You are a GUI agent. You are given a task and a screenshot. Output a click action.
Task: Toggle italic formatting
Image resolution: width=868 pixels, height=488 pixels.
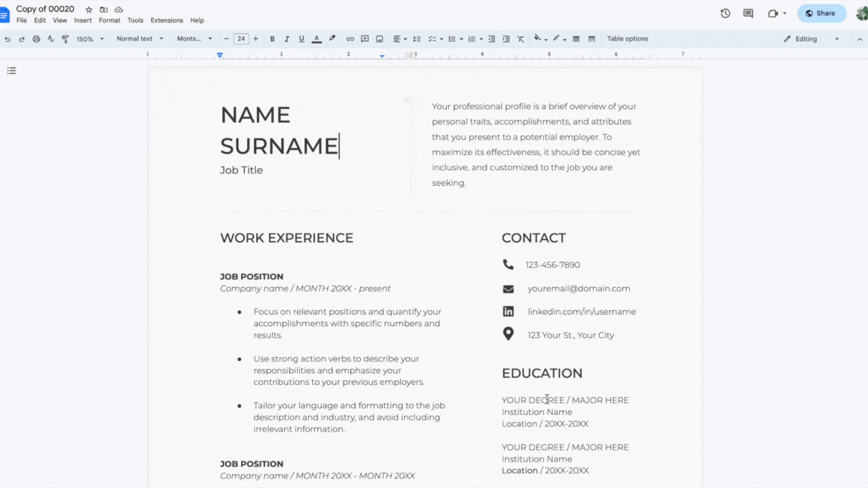287,38
